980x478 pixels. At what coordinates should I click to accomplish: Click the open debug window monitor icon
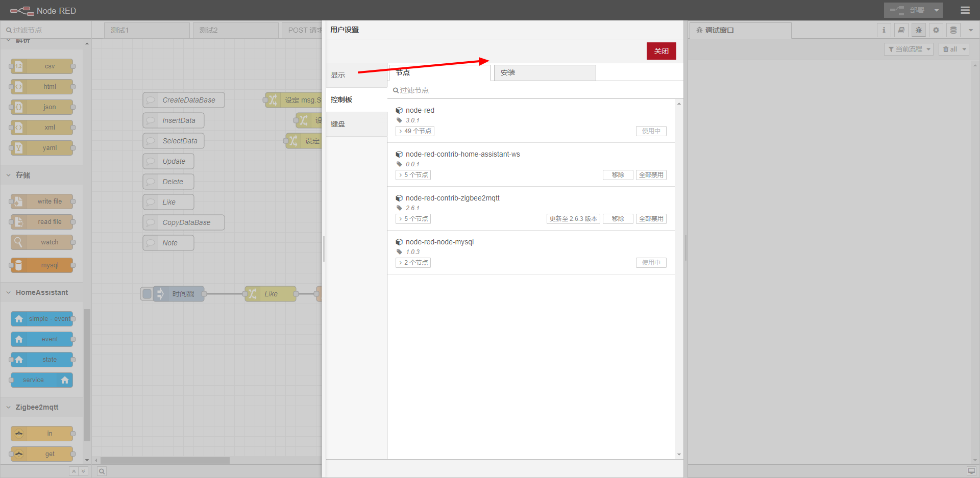coord(971,471)
